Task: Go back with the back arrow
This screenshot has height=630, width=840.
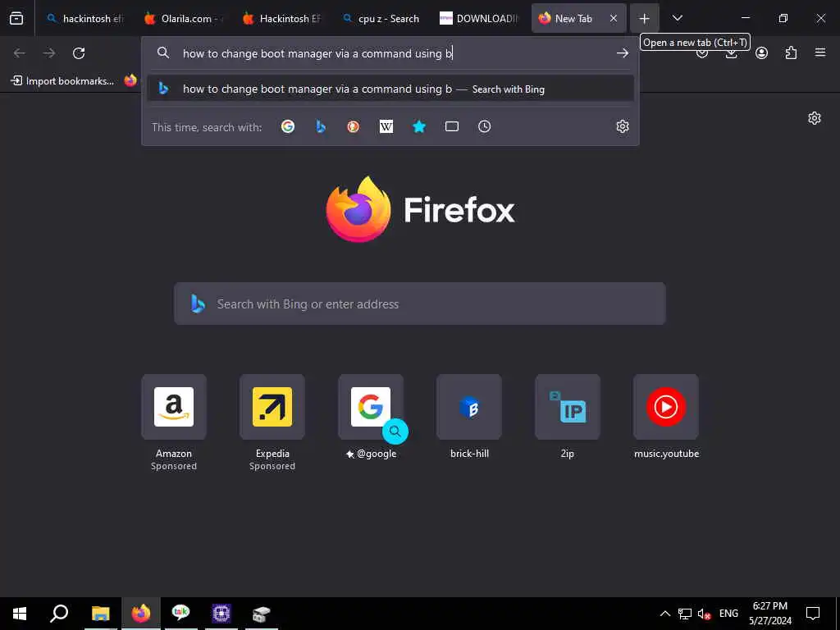Action: pyautogui.click(x=20, y=53)
